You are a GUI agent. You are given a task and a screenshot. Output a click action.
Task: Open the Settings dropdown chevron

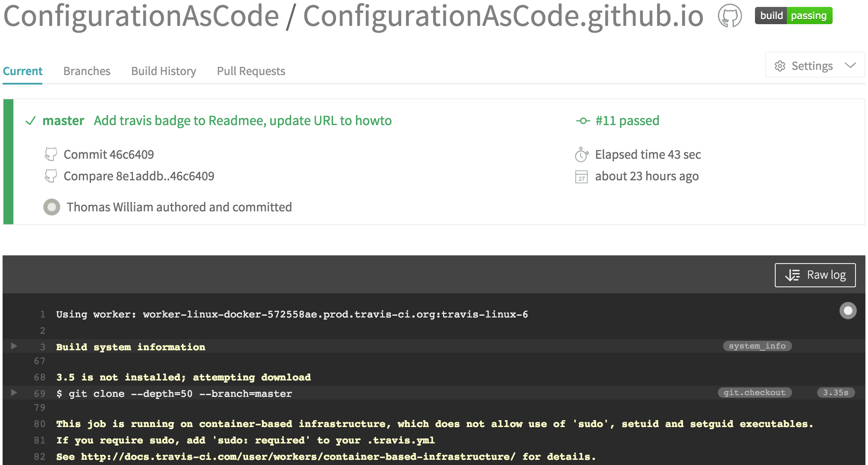pos(850,66)
